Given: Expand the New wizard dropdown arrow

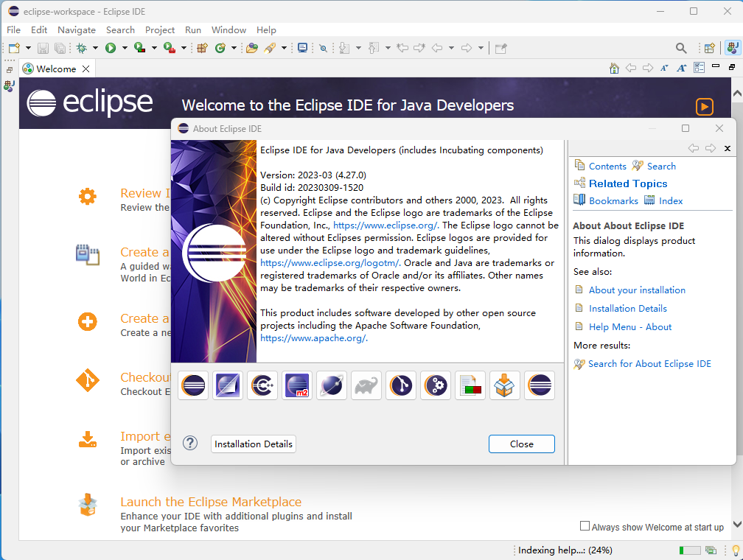Looking at the screenshot, I should click(x=28, y=48).
